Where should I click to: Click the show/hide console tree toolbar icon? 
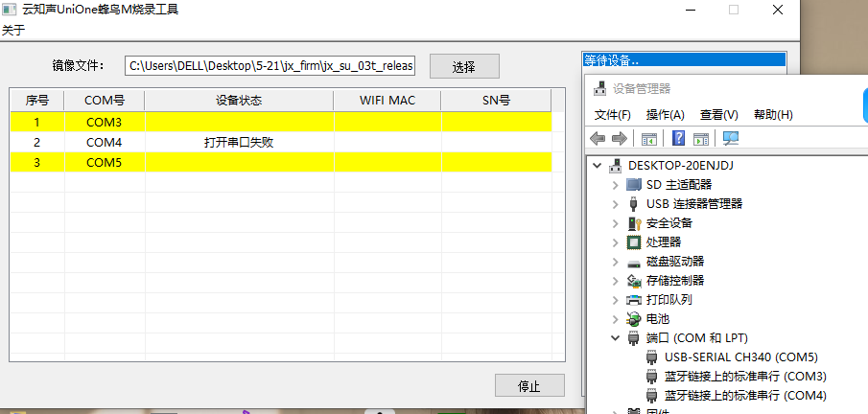648,138
